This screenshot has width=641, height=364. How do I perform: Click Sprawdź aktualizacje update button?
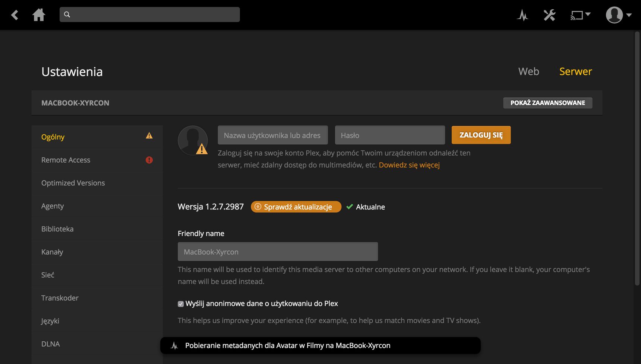[x=296, y=207]
